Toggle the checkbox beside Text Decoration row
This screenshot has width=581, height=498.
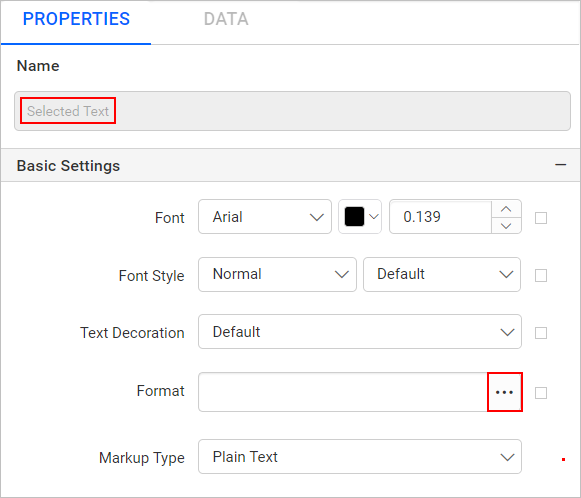(541, 333)
